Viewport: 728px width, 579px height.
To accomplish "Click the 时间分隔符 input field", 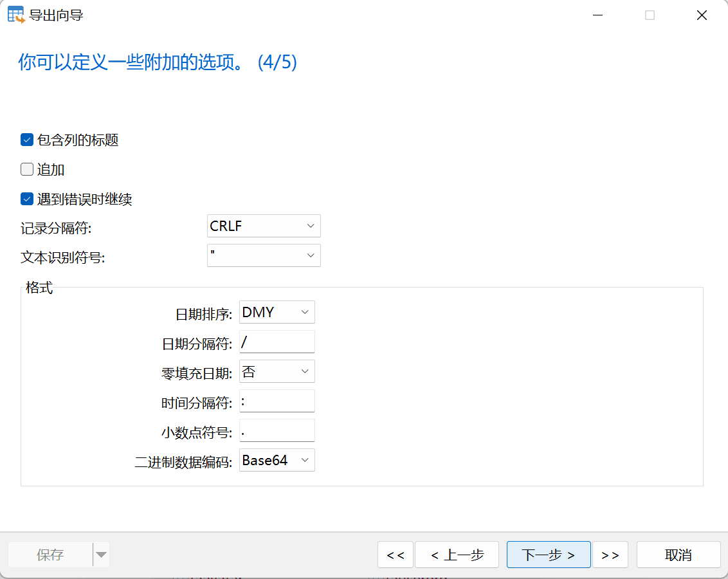I will 277,401.
